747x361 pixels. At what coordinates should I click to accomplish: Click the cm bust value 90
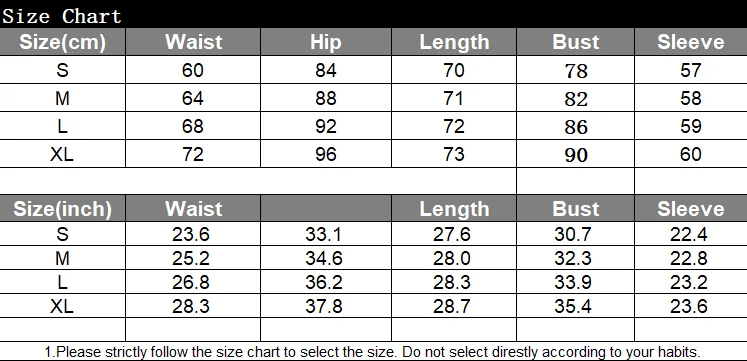tap(576, 155)
